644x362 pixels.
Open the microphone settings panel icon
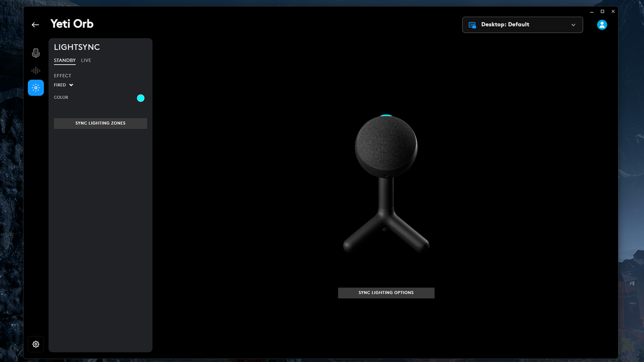35,53
